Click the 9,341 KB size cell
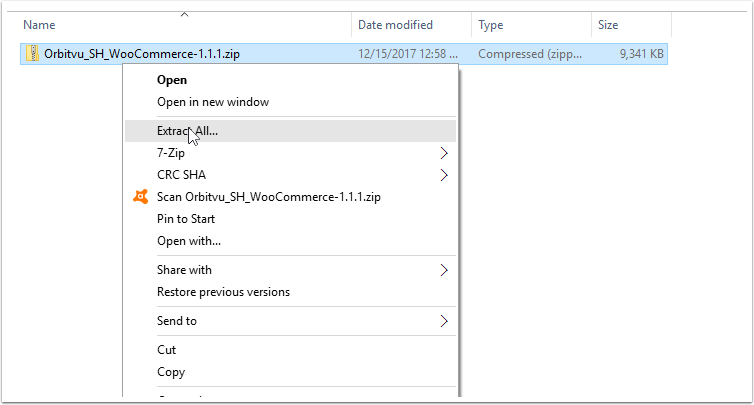 641,54
